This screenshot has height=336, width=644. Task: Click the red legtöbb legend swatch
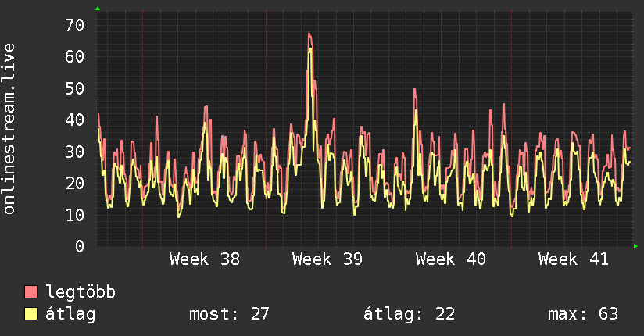[x=30, y=291]
